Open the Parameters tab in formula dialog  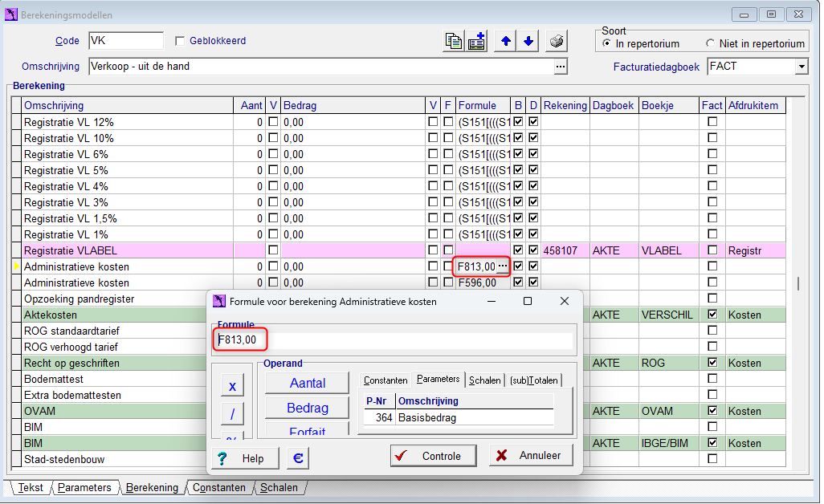[439, 379]
